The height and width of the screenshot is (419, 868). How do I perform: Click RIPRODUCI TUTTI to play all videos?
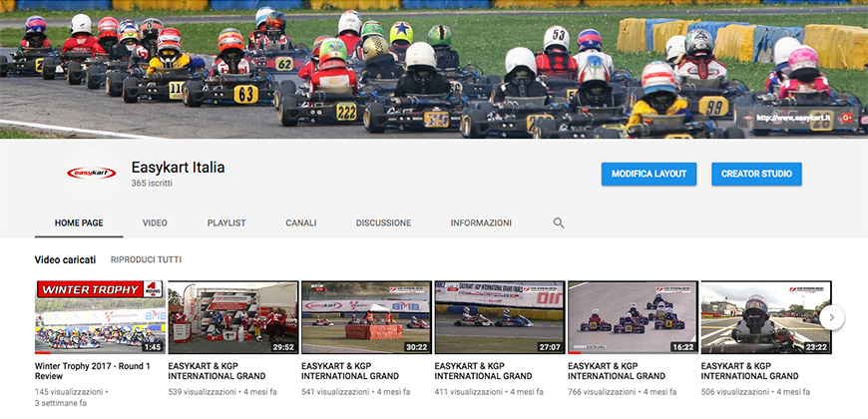point(146,260)
